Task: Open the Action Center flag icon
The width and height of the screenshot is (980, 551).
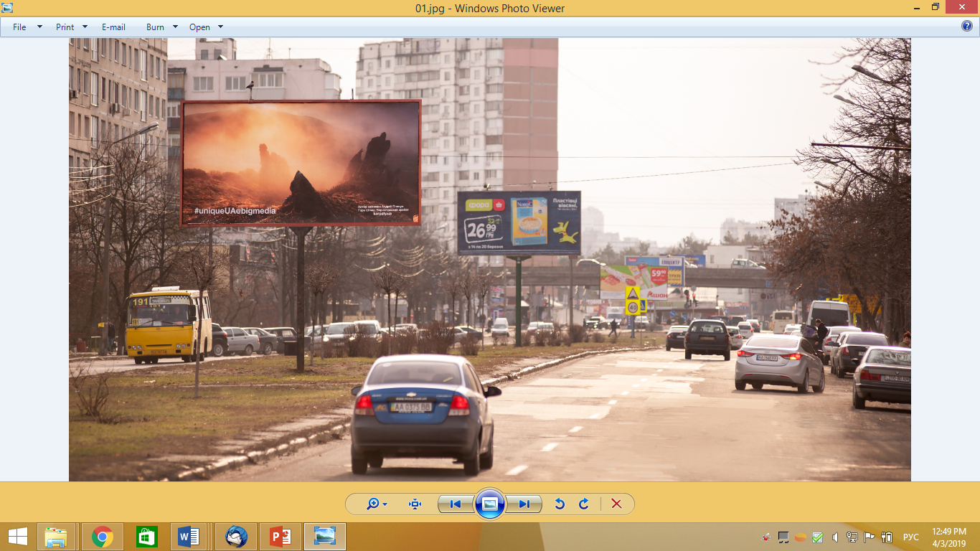Action: (x=870, y=537)
